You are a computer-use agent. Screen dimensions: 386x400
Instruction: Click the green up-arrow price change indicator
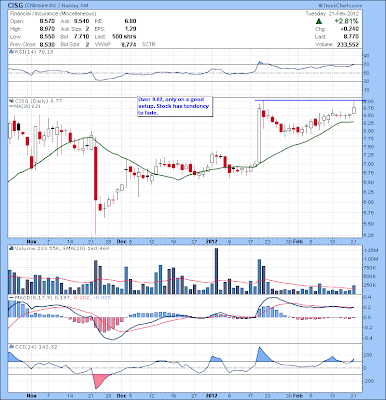pyautogui.click(x=318, y=21)
